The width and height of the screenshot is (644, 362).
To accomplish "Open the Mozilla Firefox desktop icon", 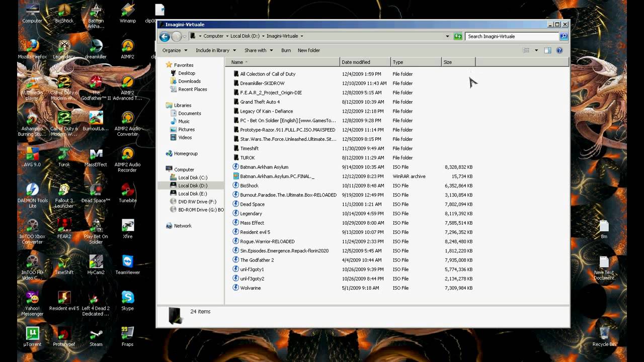I will (x=32, y=49).
